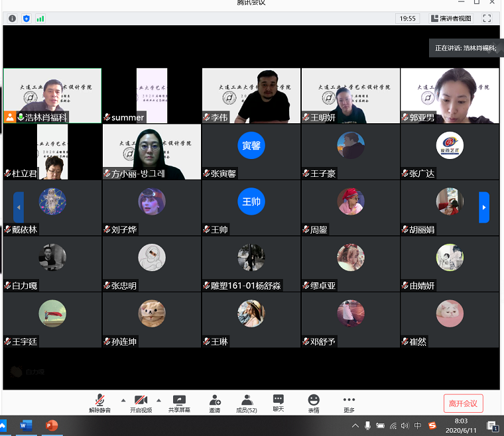
Task: Open the meeting info icon
Action: point(12,19)
